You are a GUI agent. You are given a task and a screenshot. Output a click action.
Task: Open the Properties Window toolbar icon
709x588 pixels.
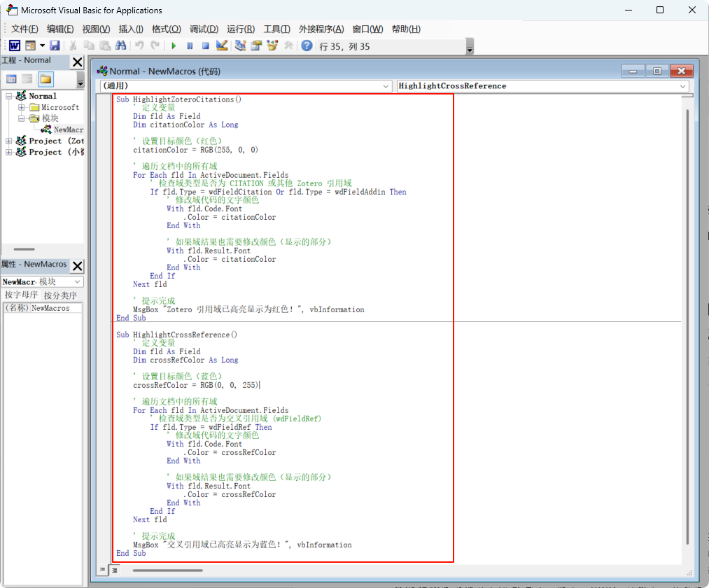pyautogui.click(x=256, y=45)
